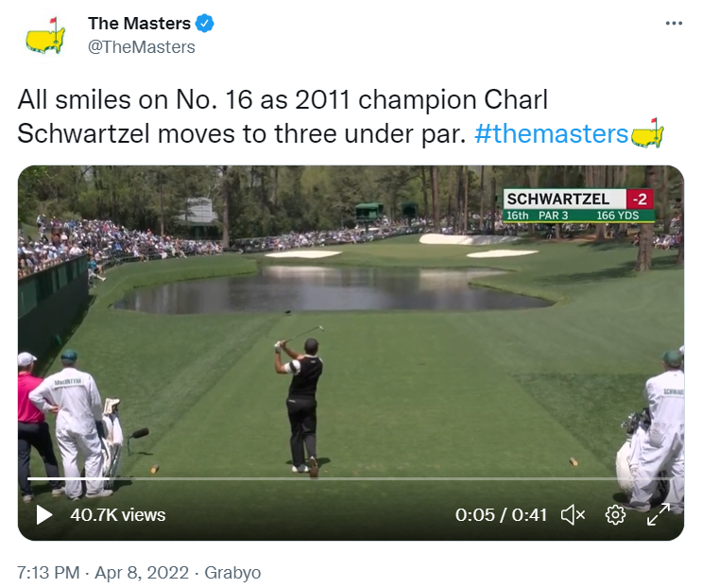
Task: Open The Masters display name link
Action: tap(139, 24)
